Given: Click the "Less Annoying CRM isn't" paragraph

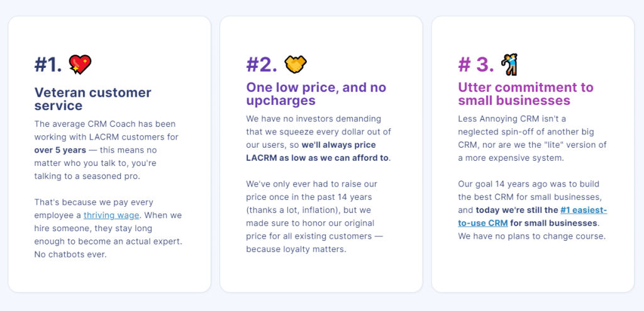Looking at the screenshot, I should [531, 138].
